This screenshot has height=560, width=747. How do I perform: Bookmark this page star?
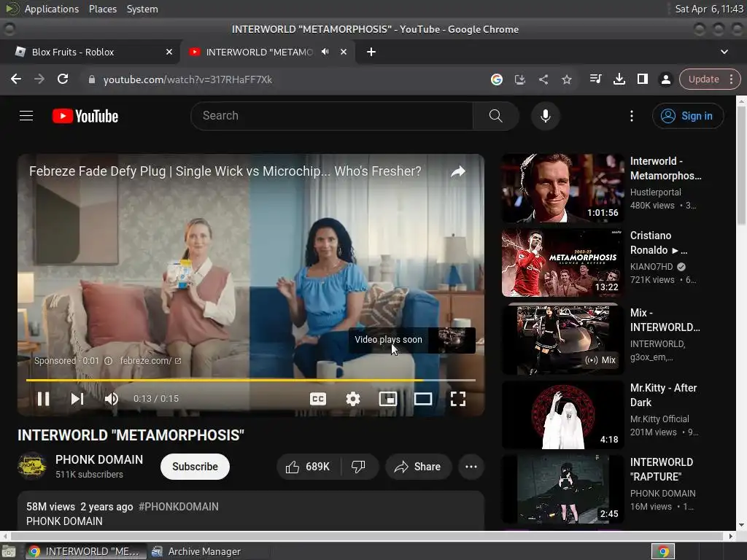566,79
